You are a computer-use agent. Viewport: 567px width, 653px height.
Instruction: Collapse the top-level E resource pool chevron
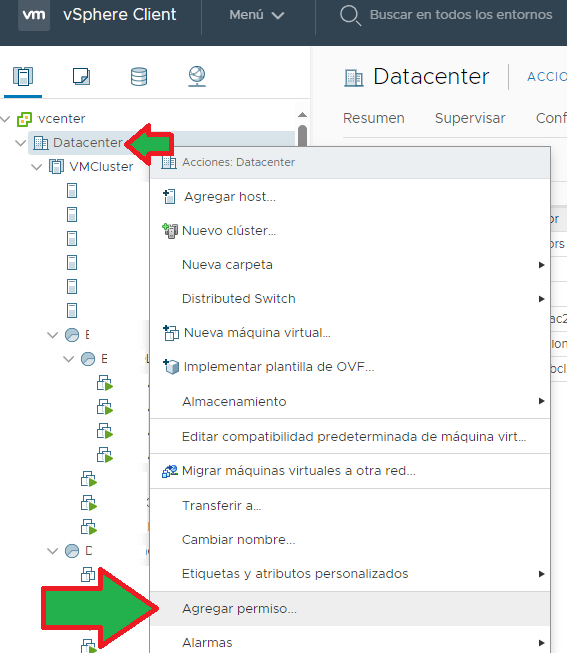coord(52,335)
